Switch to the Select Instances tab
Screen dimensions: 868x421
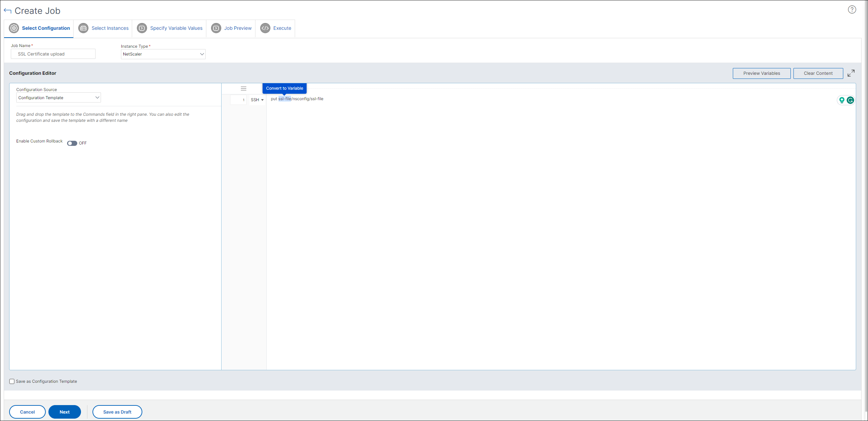[x=103, y=28]
